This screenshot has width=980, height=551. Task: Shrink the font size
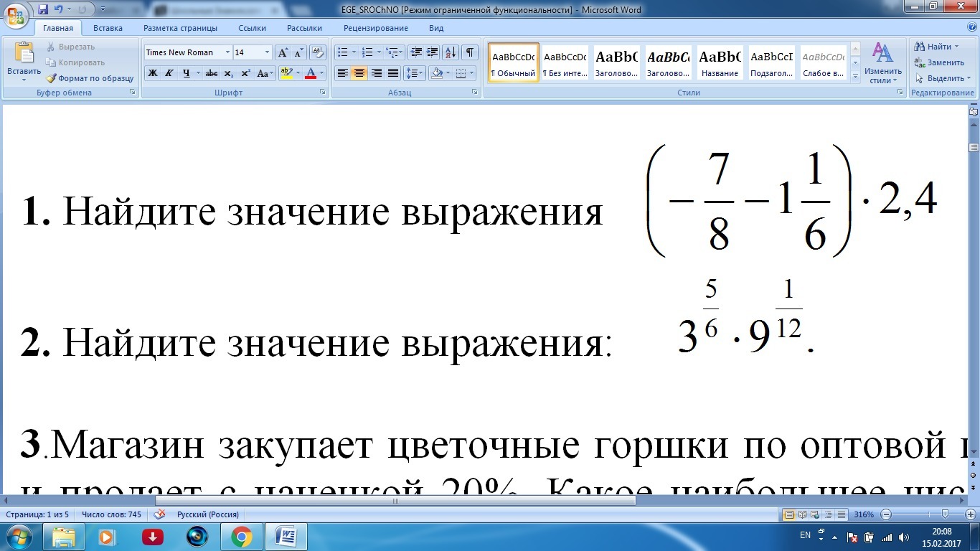pyautogui.click(x=298, y=52)
